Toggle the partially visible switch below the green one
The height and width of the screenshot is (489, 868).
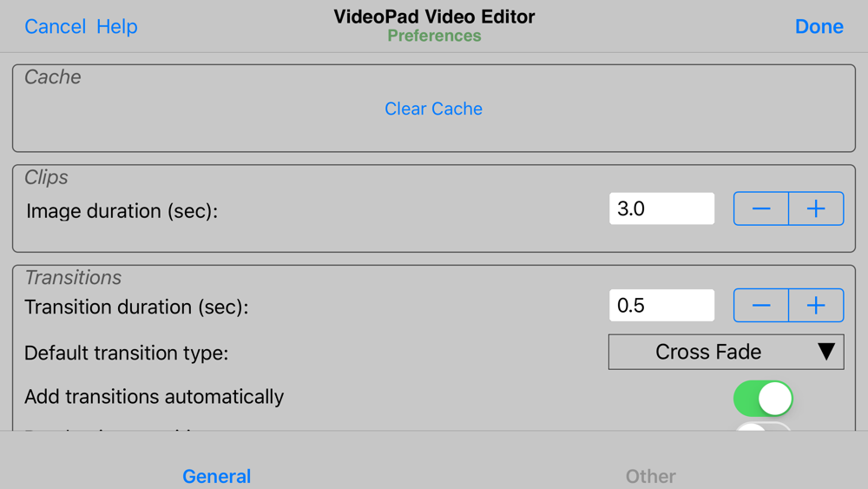pos(763,426)
